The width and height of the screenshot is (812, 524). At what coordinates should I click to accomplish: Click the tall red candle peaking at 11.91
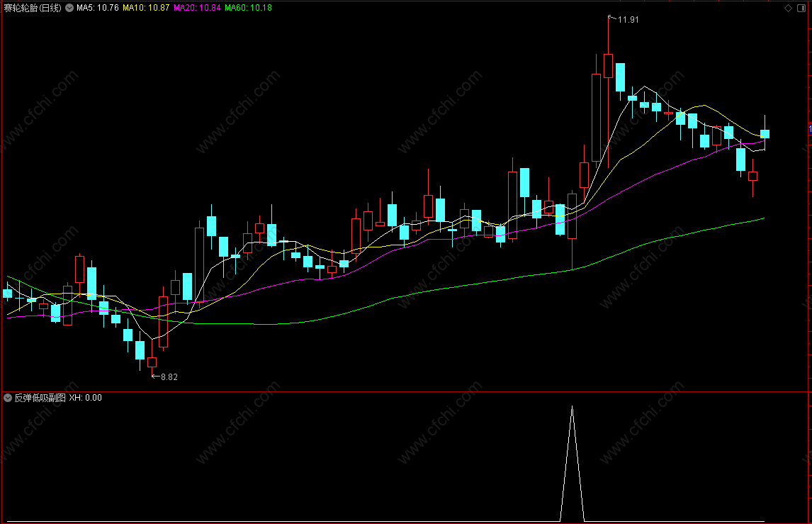tap(608, 66)
